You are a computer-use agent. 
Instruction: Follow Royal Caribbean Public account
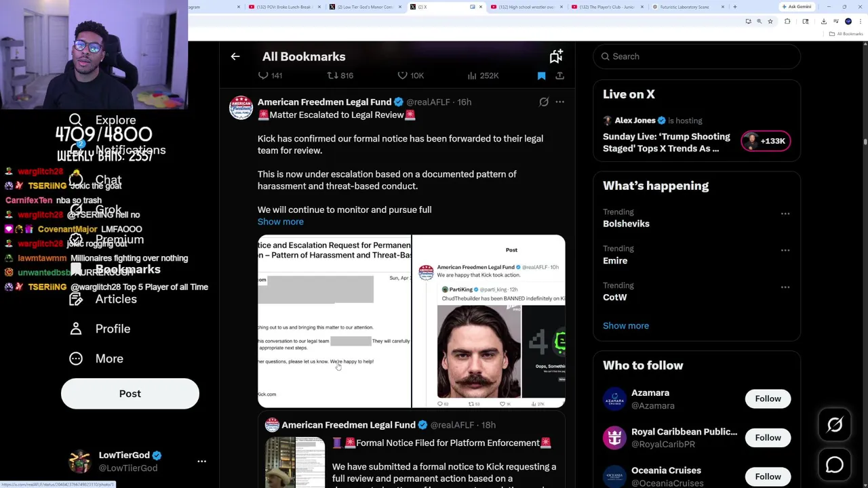click(768, 437)
